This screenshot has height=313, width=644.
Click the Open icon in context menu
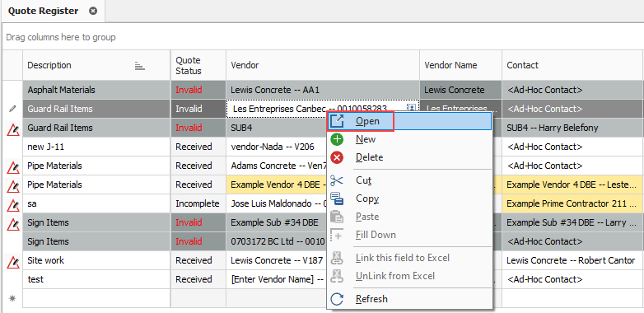pos(337,121)
